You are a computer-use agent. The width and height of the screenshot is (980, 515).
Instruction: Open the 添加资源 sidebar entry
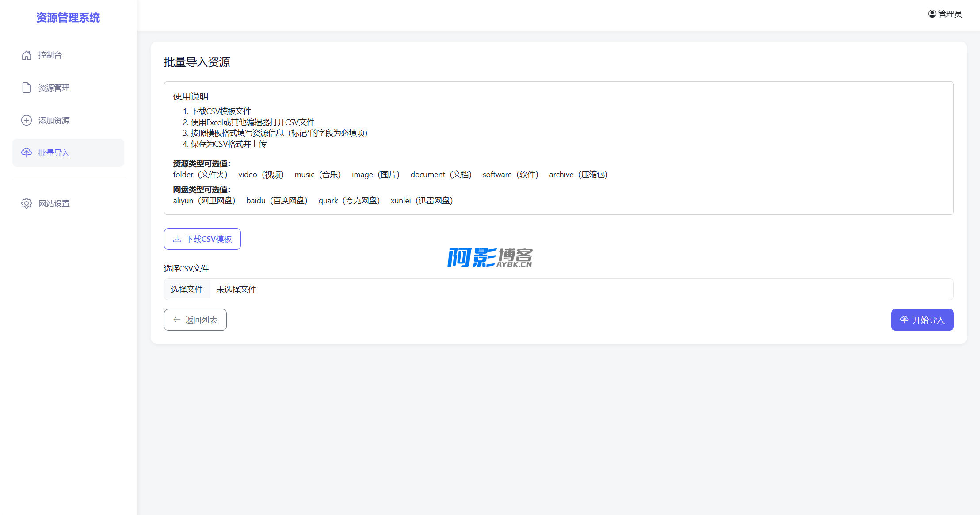click(54, 120)
